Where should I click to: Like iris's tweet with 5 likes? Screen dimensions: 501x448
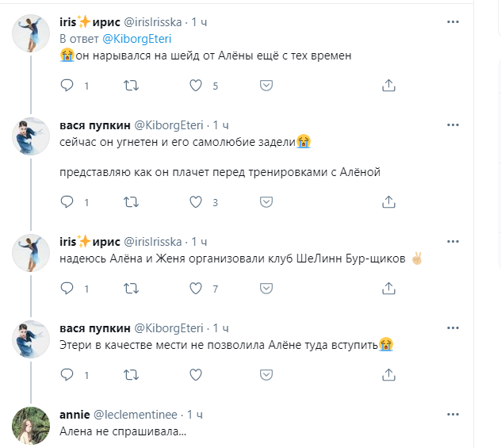click(195, 85)
